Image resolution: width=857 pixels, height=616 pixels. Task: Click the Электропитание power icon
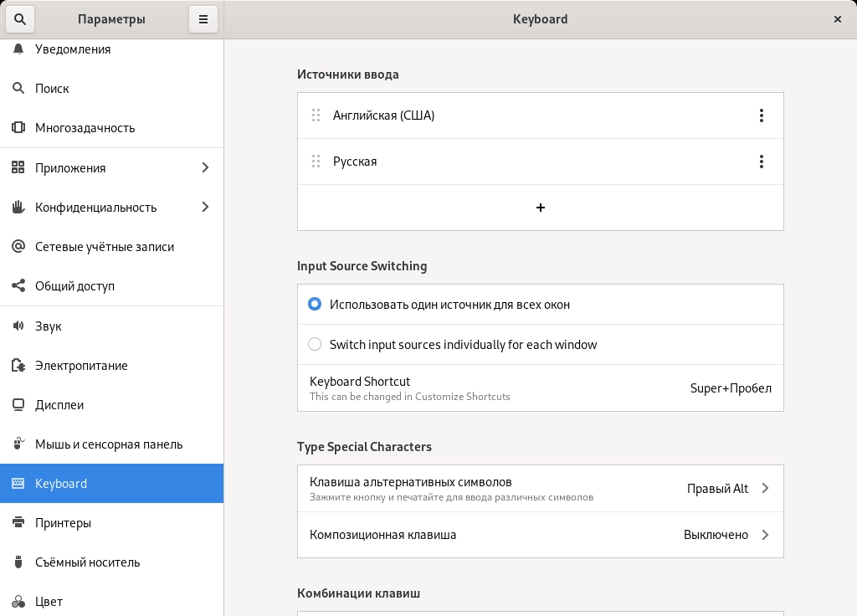tap(18, 365)
